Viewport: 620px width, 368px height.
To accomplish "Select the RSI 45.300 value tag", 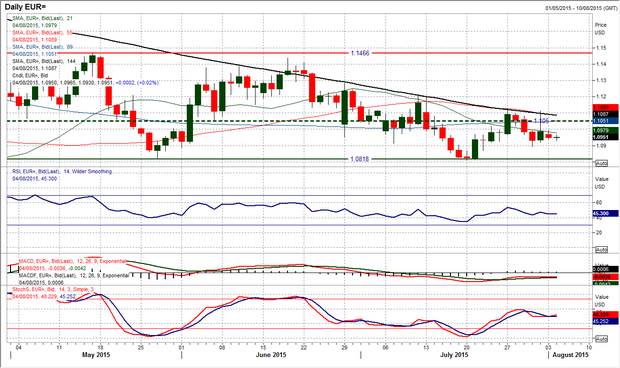I will coord(605,213).
